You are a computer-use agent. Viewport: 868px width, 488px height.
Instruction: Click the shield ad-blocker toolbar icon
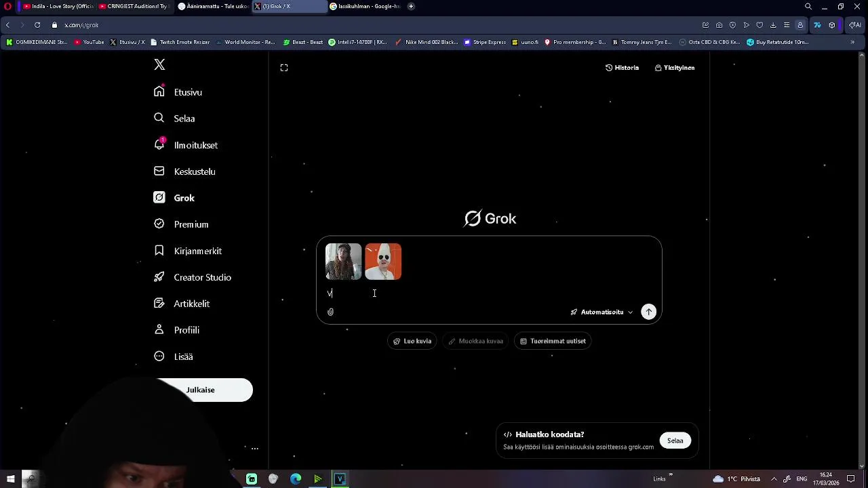tap(732, 25)
